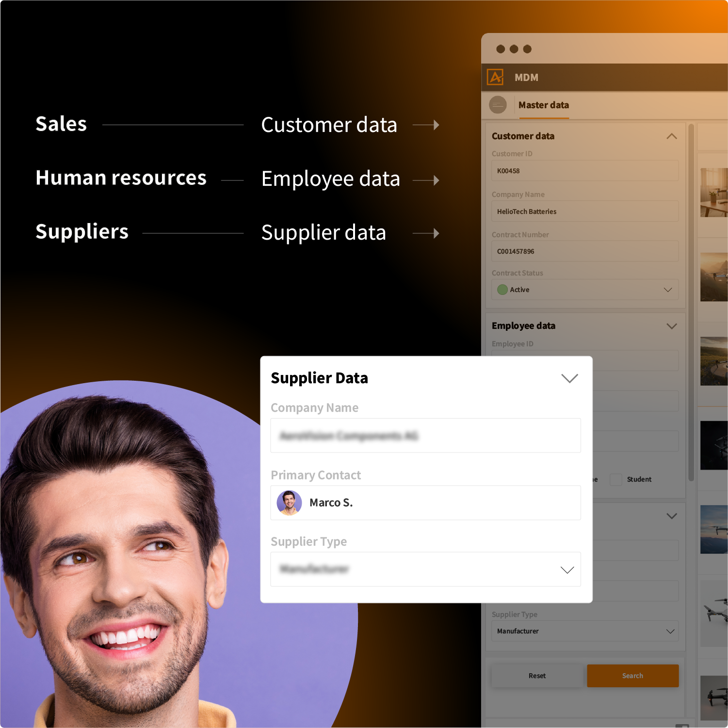Click arrow next to Employee data
728x728 pixels.
[x=426, y=180]
